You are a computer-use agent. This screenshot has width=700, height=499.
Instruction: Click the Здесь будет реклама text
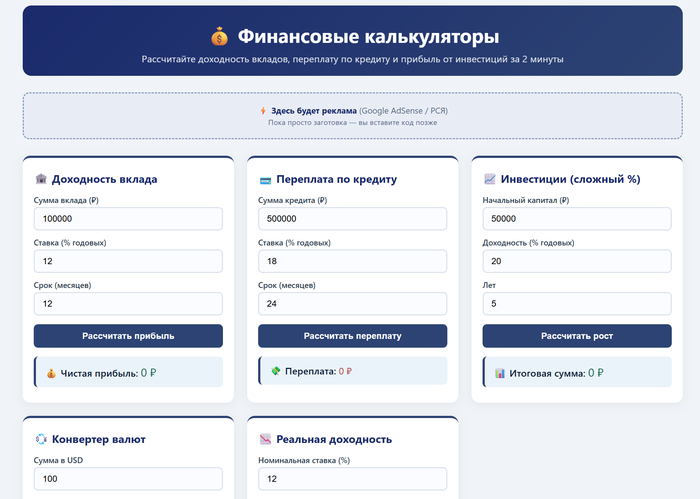click(314, 111)
